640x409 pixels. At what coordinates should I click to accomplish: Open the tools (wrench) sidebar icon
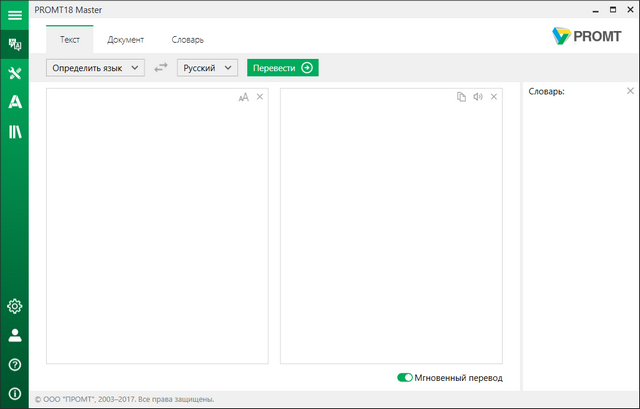tap(14, 73)
